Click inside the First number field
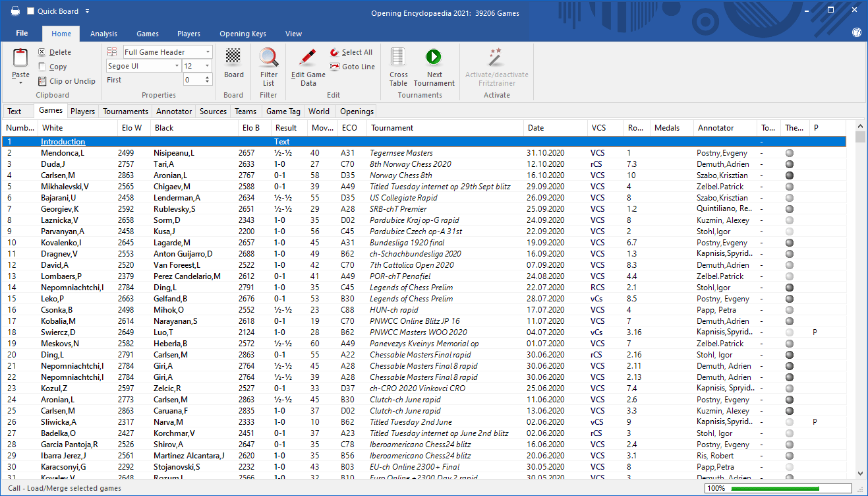The height and width of the screenshot is (496, 868). 194,80
